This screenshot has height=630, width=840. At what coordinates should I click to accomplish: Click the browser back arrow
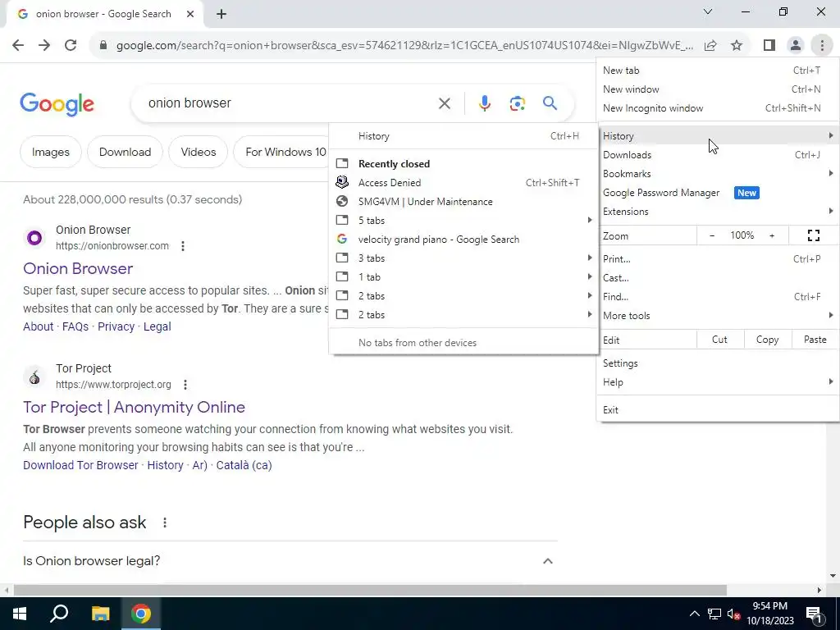(18, 46)
